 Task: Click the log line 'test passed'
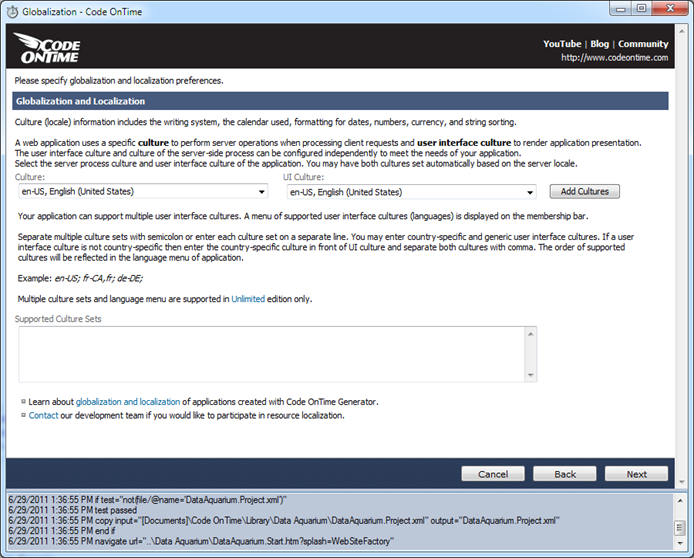pos(73,510)
